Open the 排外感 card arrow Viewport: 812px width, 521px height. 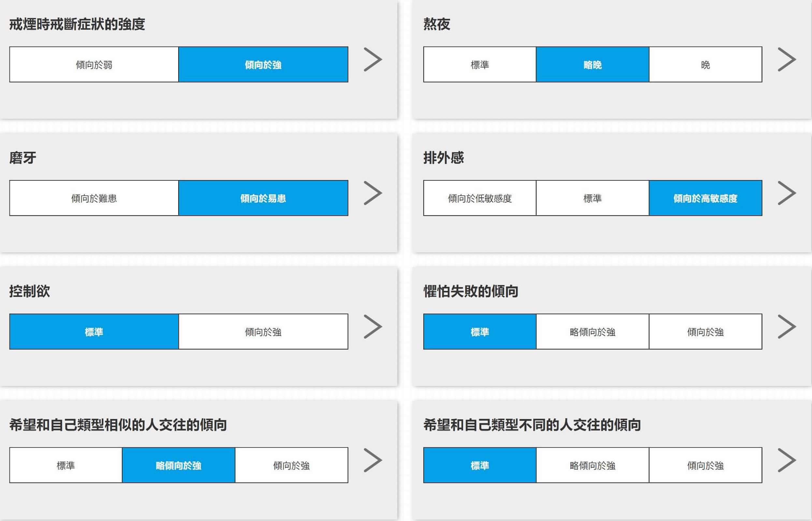coord(787,193)
